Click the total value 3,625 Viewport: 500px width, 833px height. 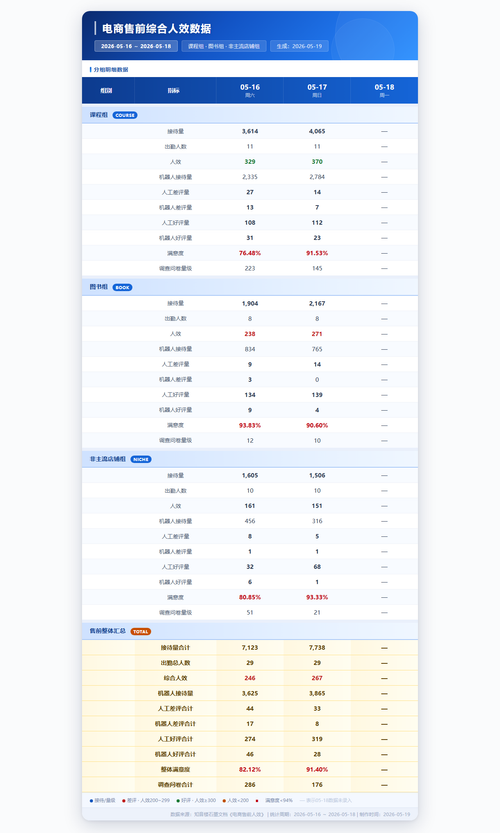250,693
